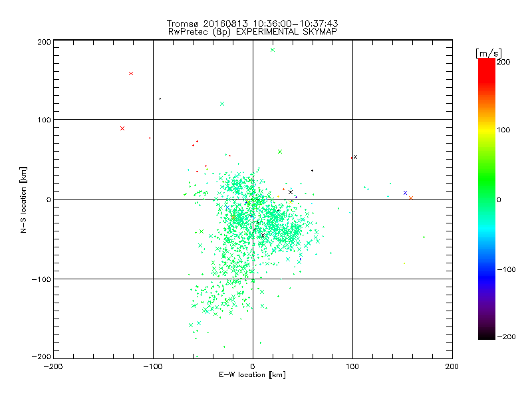Click the blue X marker near right edge
The image size is (532, 399).
tap(405, 193)
